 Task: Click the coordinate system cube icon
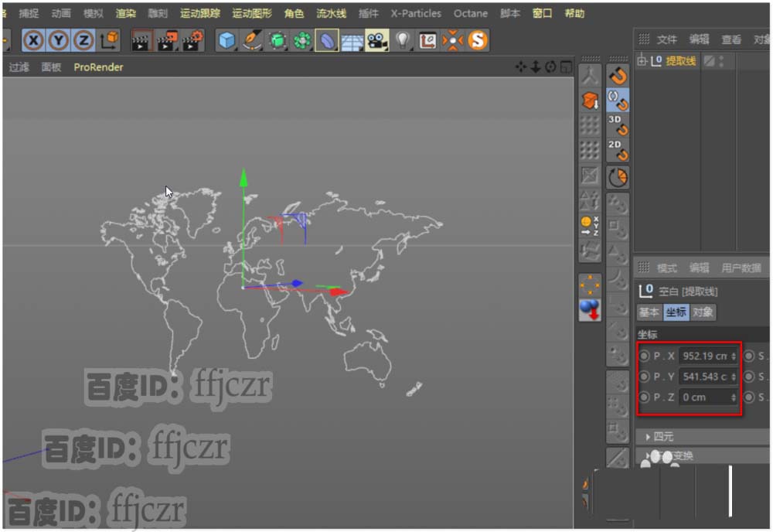pos(109,40)
